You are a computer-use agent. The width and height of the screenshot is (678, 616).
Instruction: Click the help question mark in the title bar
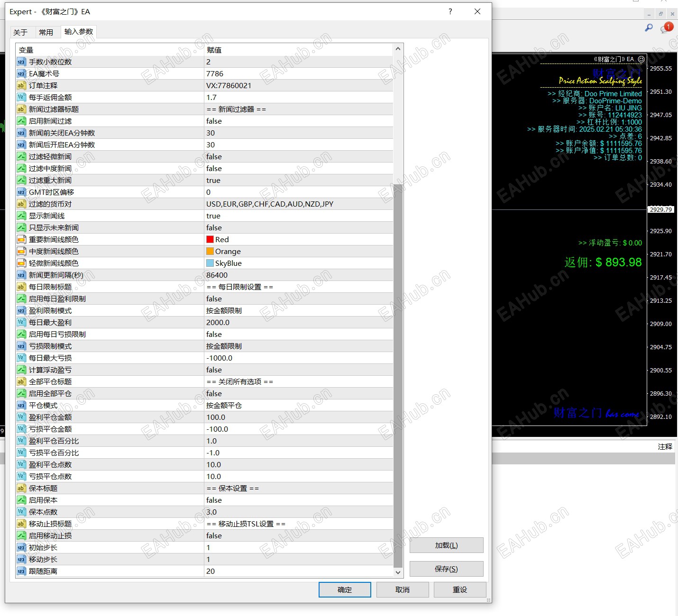[450, 11]
